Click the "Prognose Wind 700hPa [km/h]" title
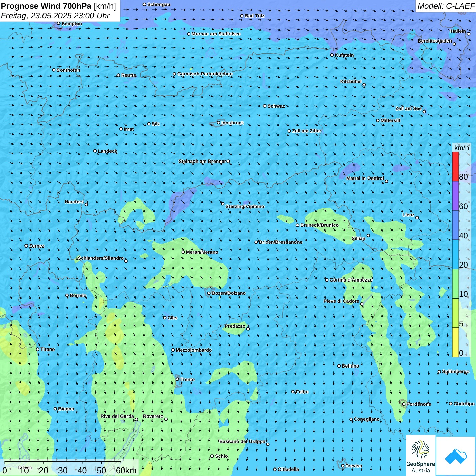 pos(58,6)
